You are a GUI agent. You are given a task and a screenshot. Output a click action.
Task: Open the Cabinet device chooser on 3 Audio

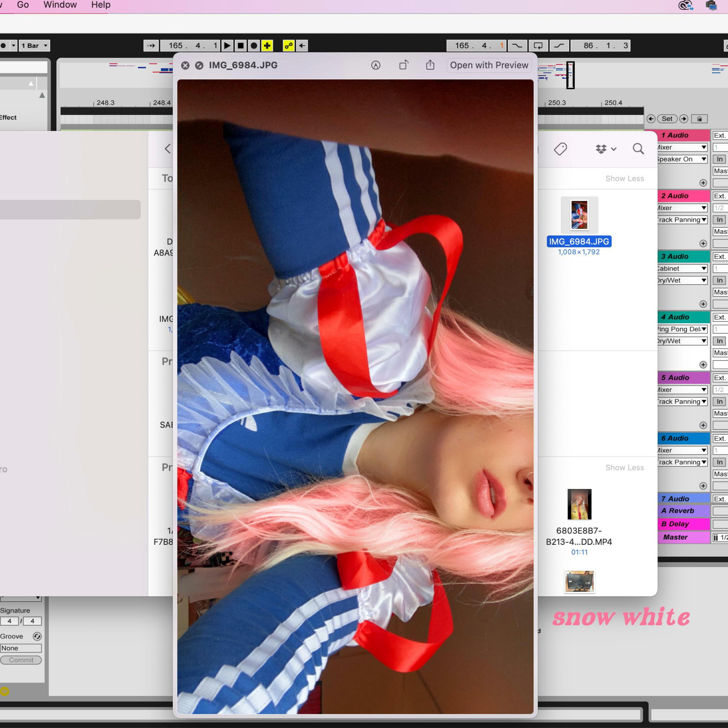(x=682, y=268)
